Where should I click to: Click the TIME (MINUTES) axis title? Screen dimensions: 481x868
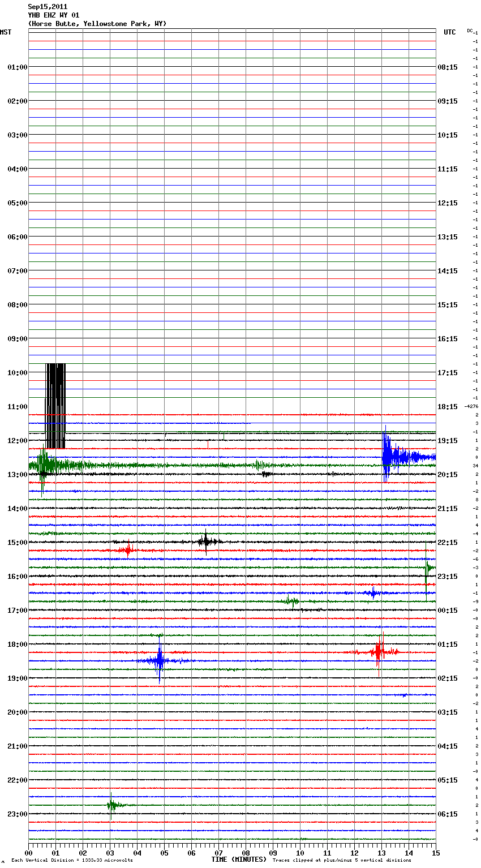pyautogui.click(x=239, y=860)
